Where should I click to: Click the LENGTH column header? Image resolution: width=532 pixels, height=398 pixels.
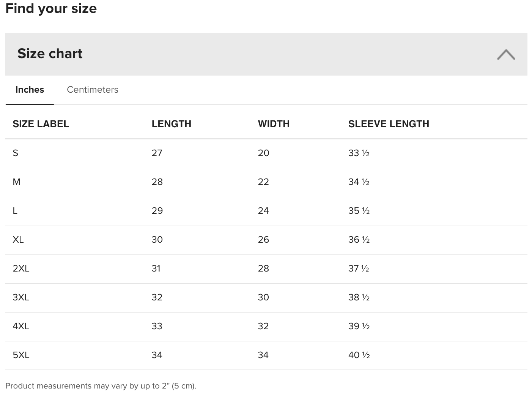171,124
